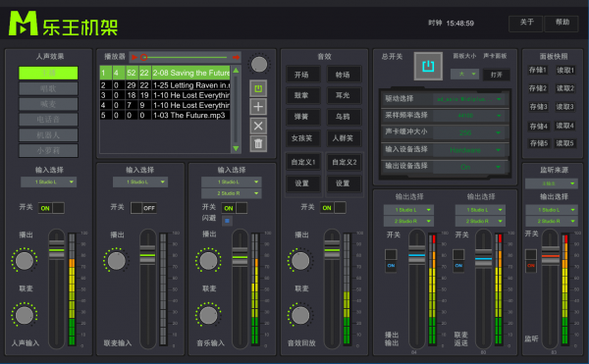Turn the 联麦 knob on 音乐输入 channel
589x364 pixels.
coord(208,315)
